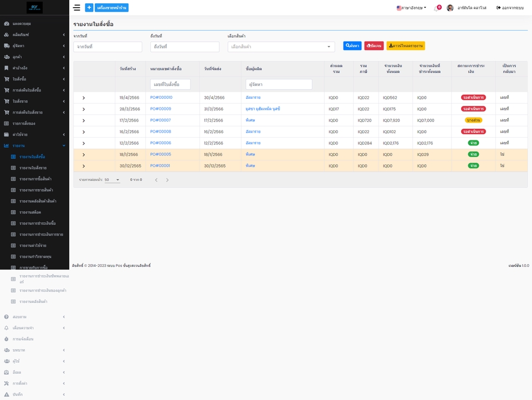Image resolution: width=532 pixels, height=400 pixels.
Task: Click the bell icon for เตือนความจำ
Action: click(7, 328)
